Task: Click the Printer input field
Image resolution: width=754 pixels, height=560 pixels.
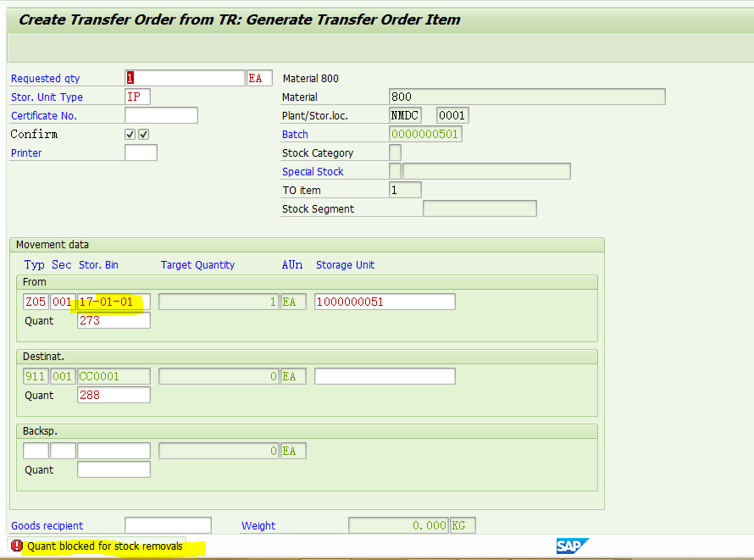Action: (141, 152)
